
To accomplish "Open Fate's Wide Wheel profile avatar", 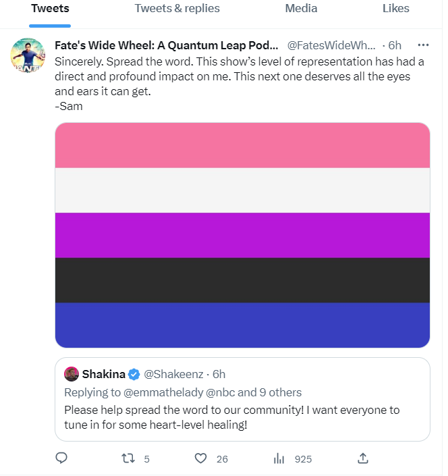I will 28,54.
